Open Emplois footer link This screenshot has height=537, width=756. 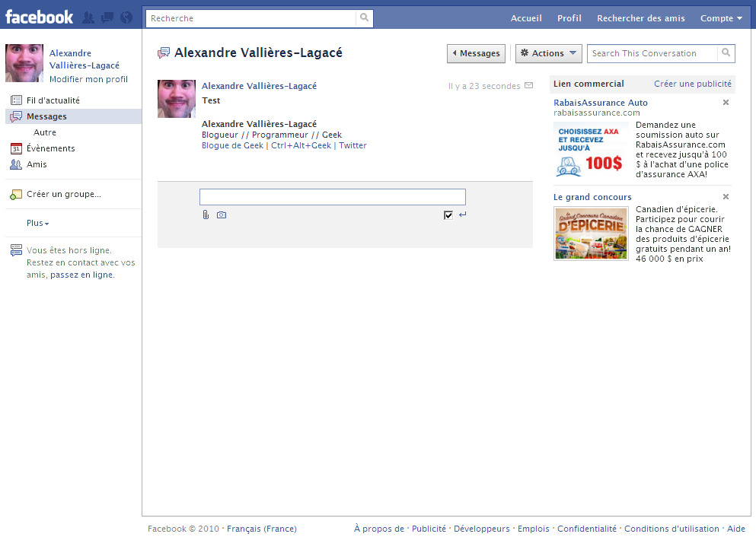(533, 529)
